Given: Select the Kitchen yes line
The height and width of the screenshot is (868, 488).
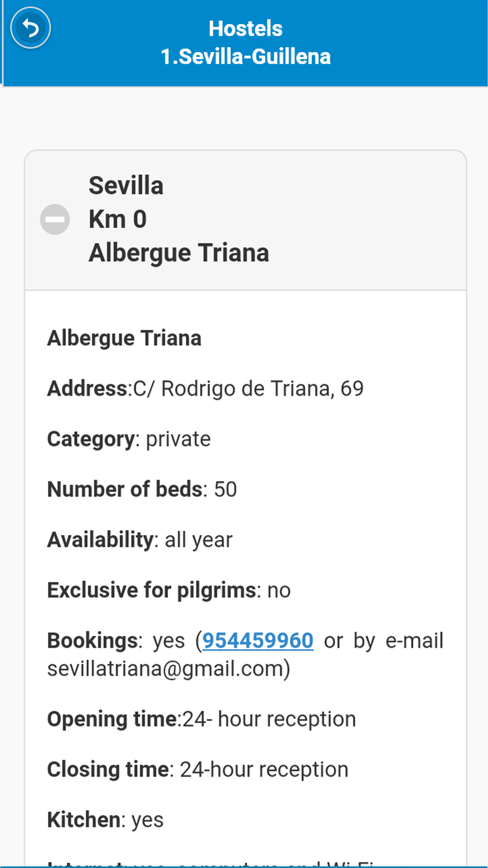Looking at the screenshot, I should point(105,820).
